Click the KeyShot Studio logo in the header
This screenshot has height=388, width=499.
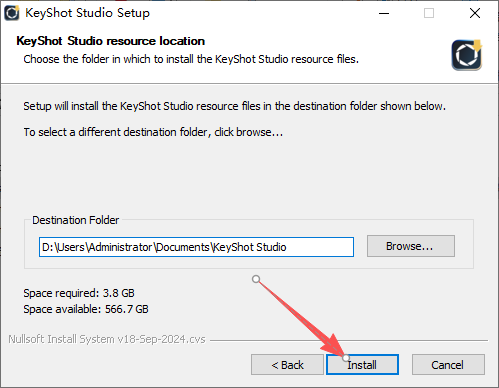(x=467, y=55)
